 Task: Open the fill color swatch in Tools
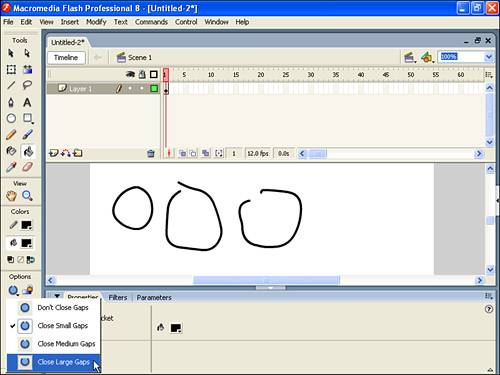tap(27, 243)
